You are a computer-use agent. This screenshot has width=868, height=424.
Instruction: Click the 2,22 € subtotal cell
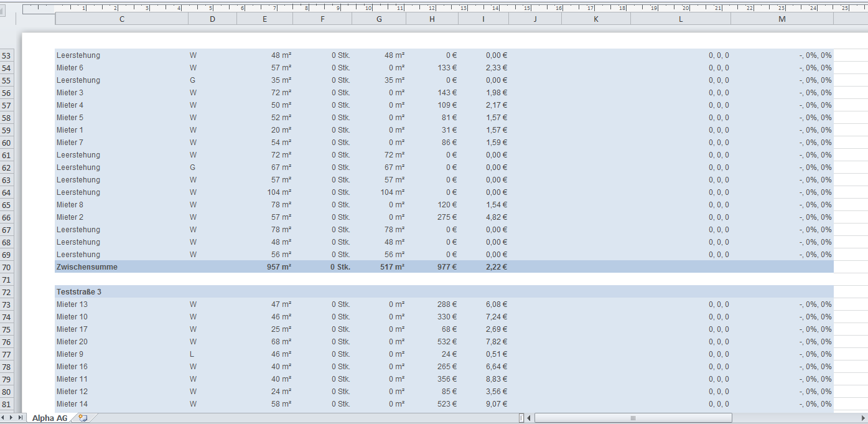pyautogui.click(x=483, y=267)
